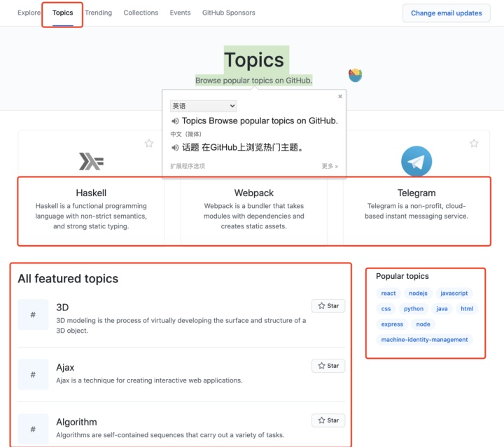This screenshot has width=504, height=447.
Task: Click the highlighted Topics page heading
Action: pyautogui.click(x=253, y=60)
